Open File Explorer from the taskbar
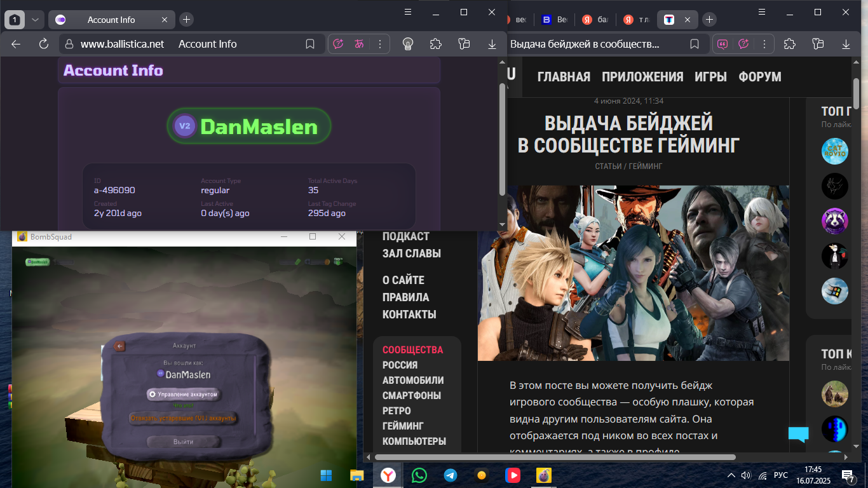This screenshot has width=868, height=488. point(357,475)
